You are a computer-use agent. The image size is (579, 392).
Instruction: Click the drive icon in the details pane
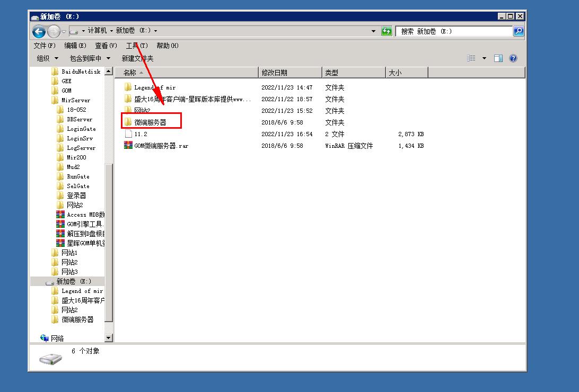pyautogui.click(x=50, y=359)
